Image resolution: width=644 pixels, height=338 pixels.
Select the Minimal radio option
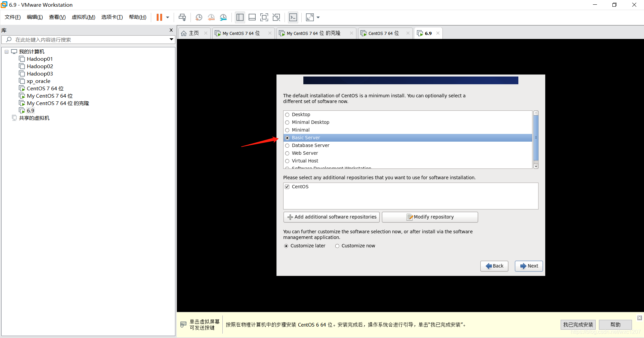[287, 130]
